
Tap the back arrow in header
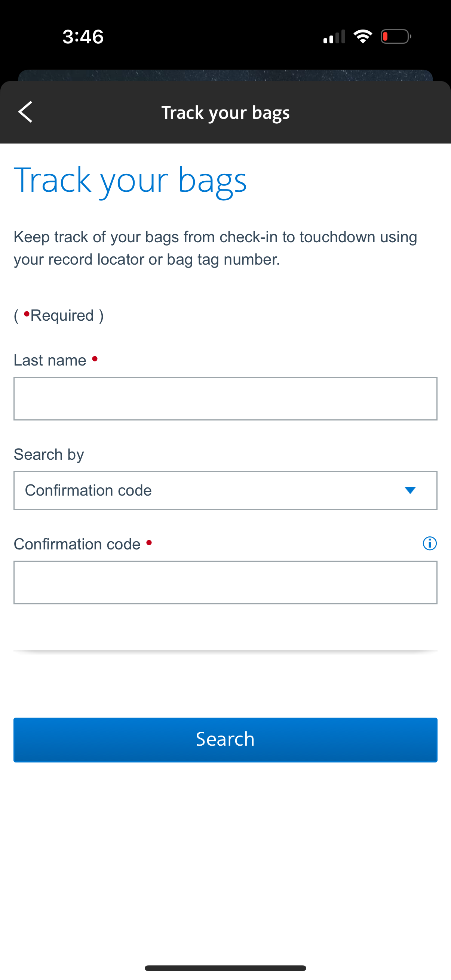(25, 112)
